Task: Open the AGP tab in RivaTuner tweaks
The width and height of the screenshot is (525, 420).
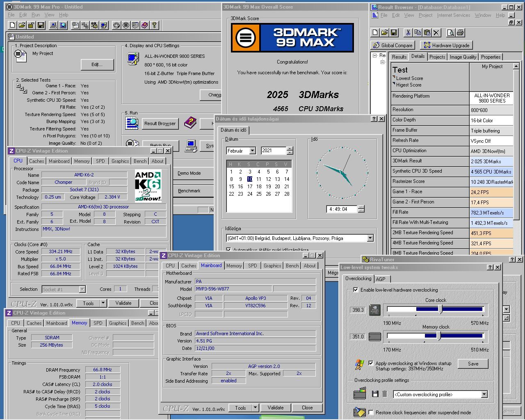Action: coord(381,279)
